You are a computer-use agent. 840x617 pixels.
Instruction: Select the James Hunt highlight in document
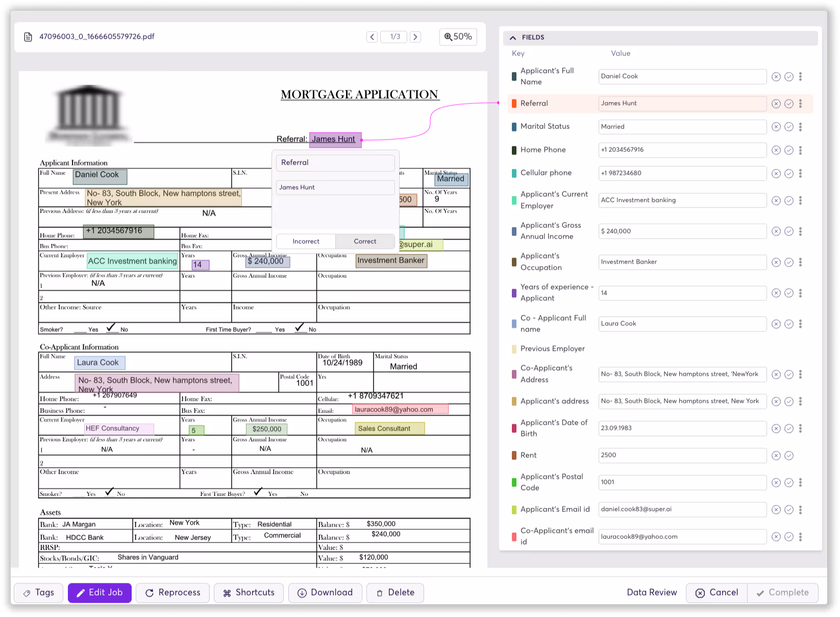pyautogui.click(x=335, y=140)
